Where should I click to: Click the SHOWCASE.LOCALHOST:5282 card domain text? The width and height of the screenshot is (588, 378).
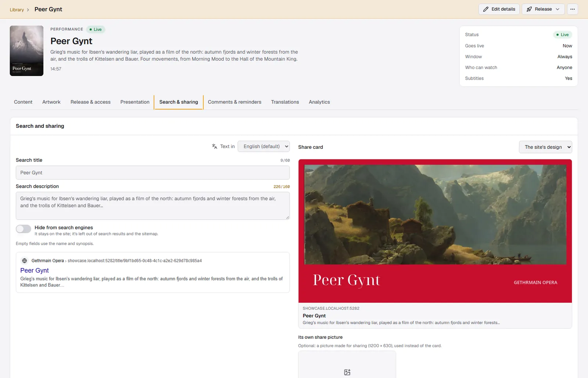click(331, 309)
